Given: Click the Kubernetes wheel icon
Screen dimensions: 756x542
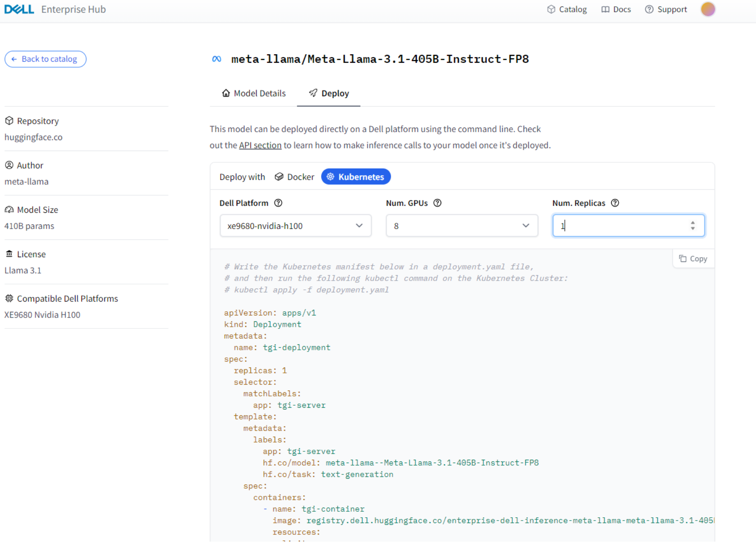Looking at the screenshot, I should tap(330, 177).
